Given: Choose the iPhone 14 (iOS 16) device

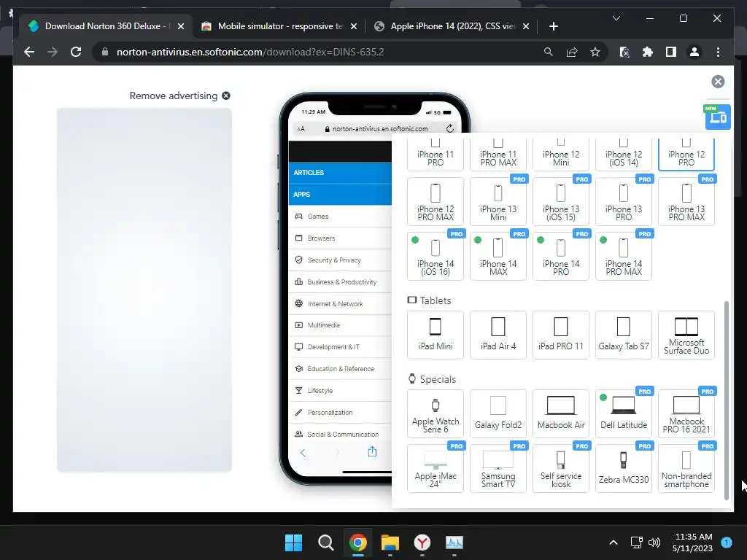Looking at the screenshot, I should 435,256.
